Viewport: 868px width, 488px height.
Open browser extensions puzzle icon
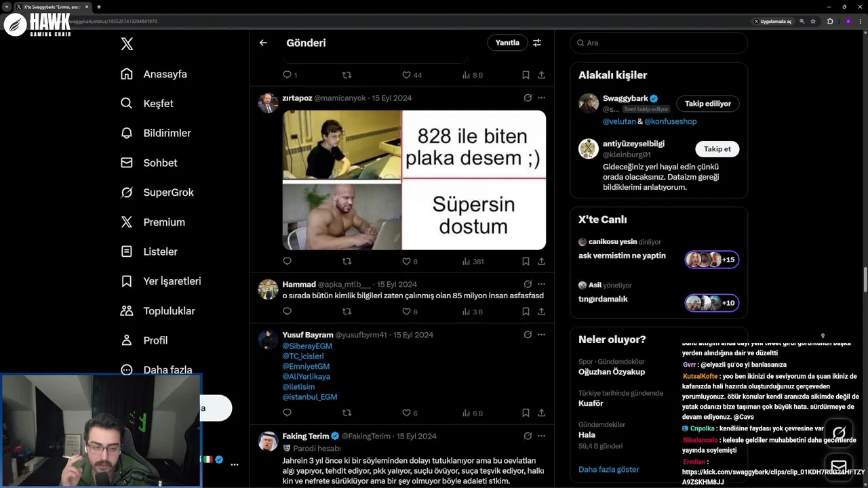(x=830, y=22)
